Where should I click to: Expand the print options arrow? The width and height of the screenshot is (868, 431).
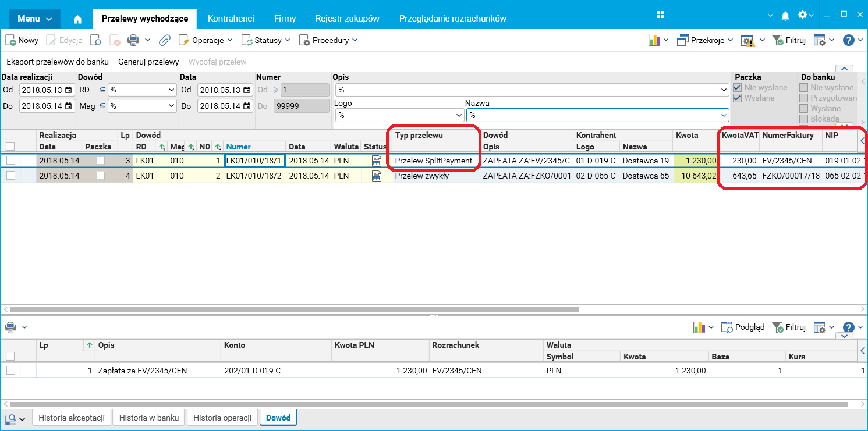click(x=148, y=40)
